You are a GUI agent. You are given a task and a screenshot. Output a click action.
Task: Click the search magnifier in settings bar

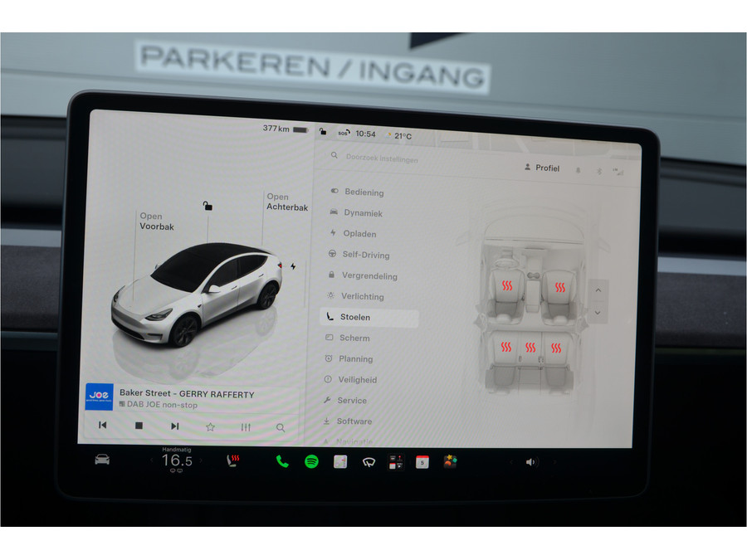[334, 155]
